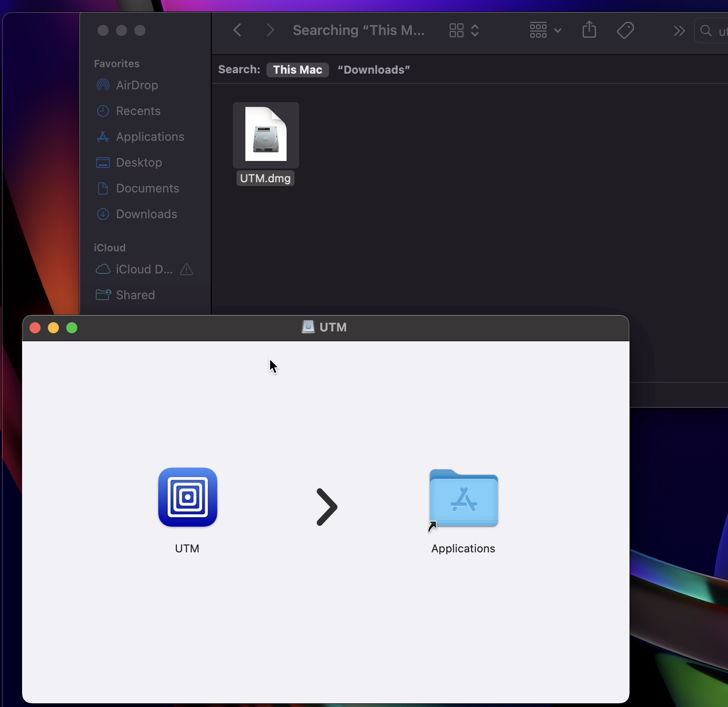Select the UTM.dmg file icon
The image size is (728, 707).
pos(266,135)
